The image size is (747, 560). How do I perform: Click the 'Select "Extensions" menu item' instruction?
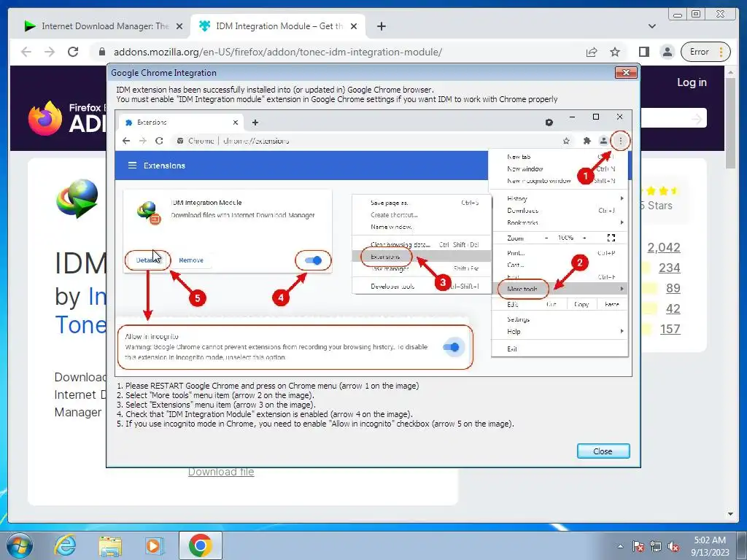pos(216,405)
